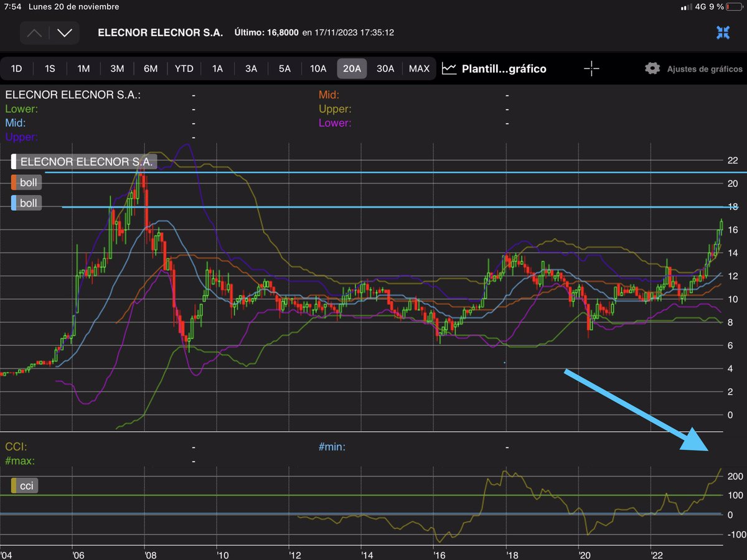Select the MAX time range
The height and width of the screenshot is (560, 747).
coord(419,68)
